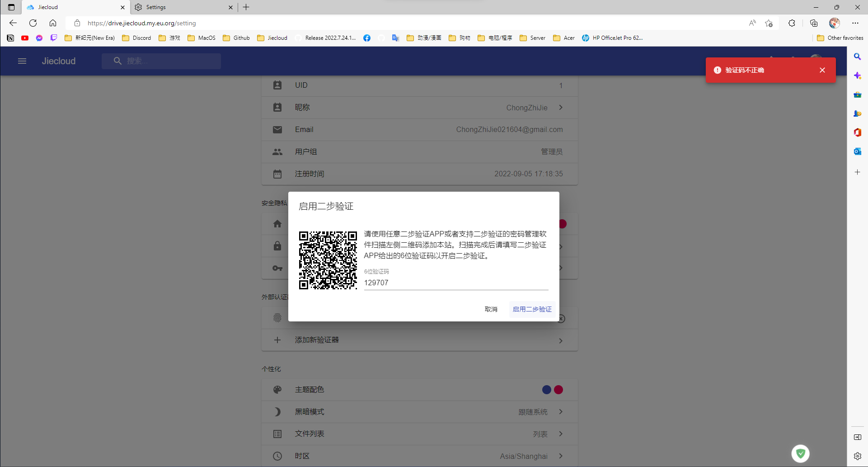Screen dimensions: 868x467
Task: Click the list icon on the 文件列表 row
Action: [x=277, y=434]
